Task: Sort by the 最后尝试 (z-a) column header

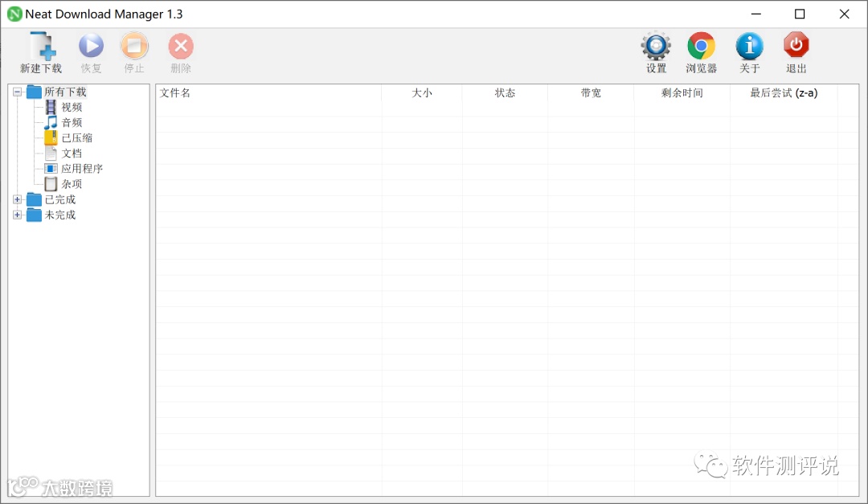Action: click(784, 93)
